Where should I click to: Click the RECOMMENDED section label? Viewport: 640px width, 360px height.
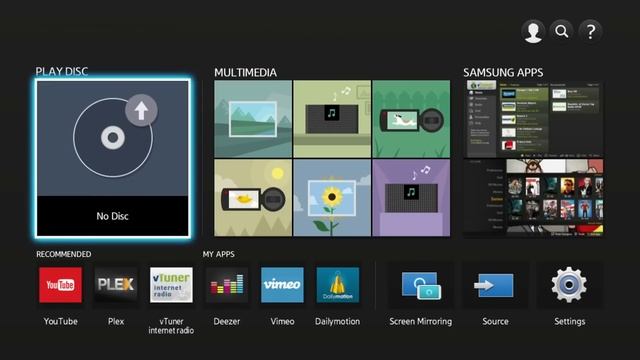(64, 254)
